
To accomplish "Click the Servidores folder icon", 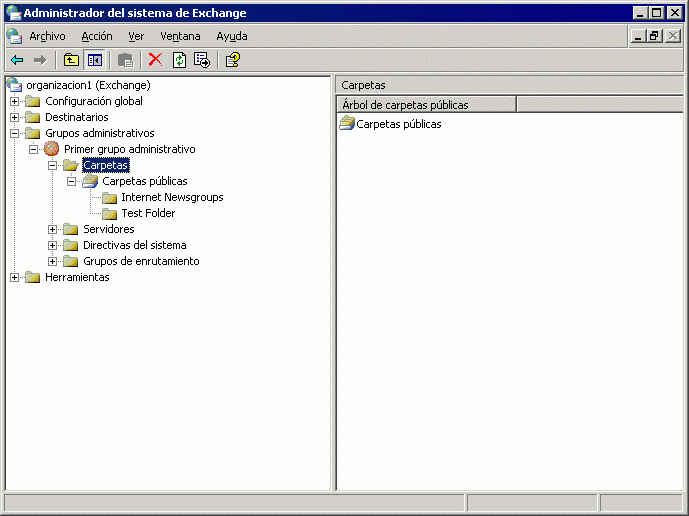I will (x=71, y=229).
